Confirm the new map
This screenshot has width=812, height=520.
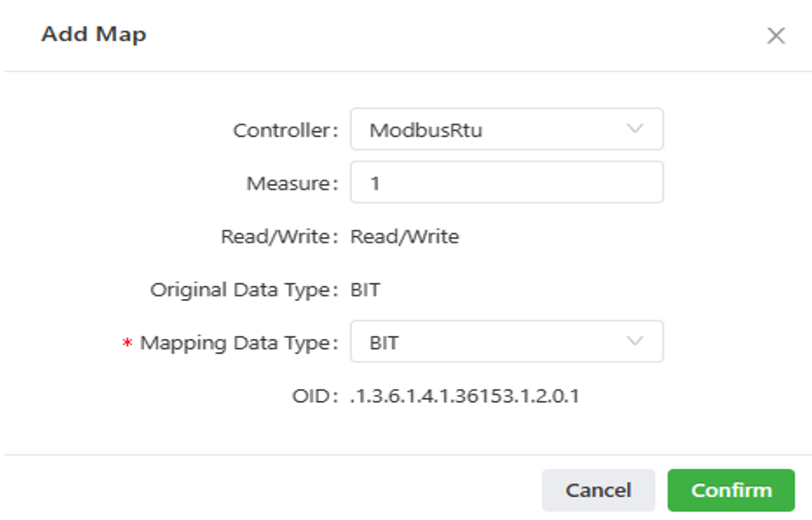731,490
